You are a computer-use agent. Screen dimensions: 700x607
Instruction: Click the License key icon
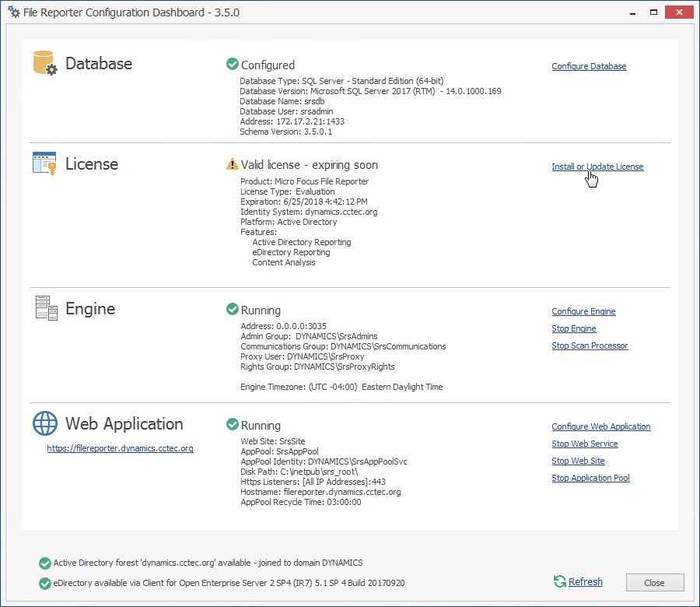pos(45,163)
